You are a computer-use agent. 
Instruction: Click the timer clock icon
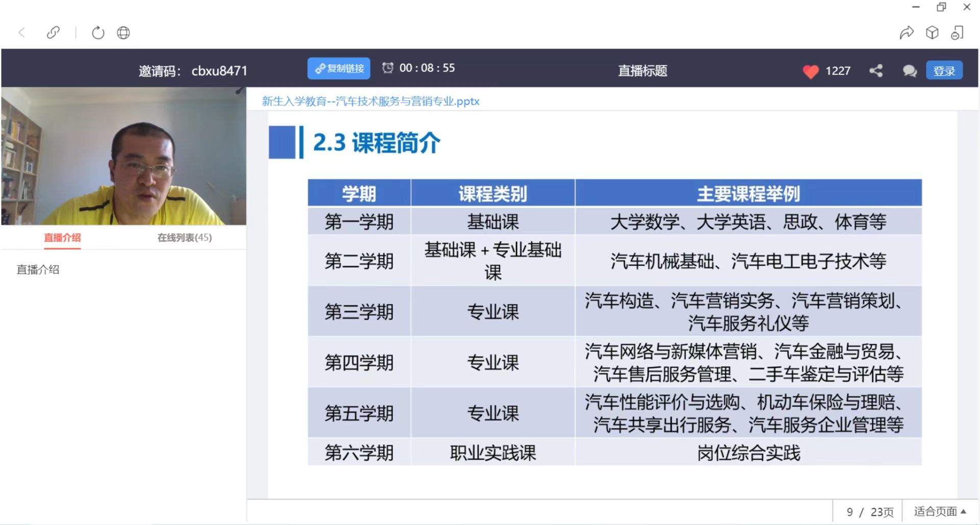[x=388, y=68]
